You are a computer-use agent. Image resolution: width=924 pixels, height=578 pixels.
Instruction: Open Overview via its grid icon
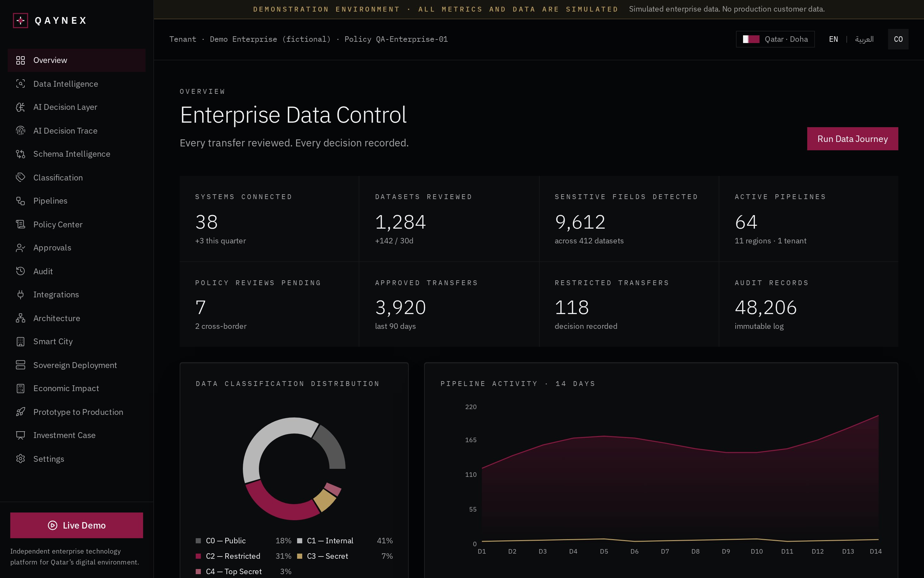[x=21, y=60]
